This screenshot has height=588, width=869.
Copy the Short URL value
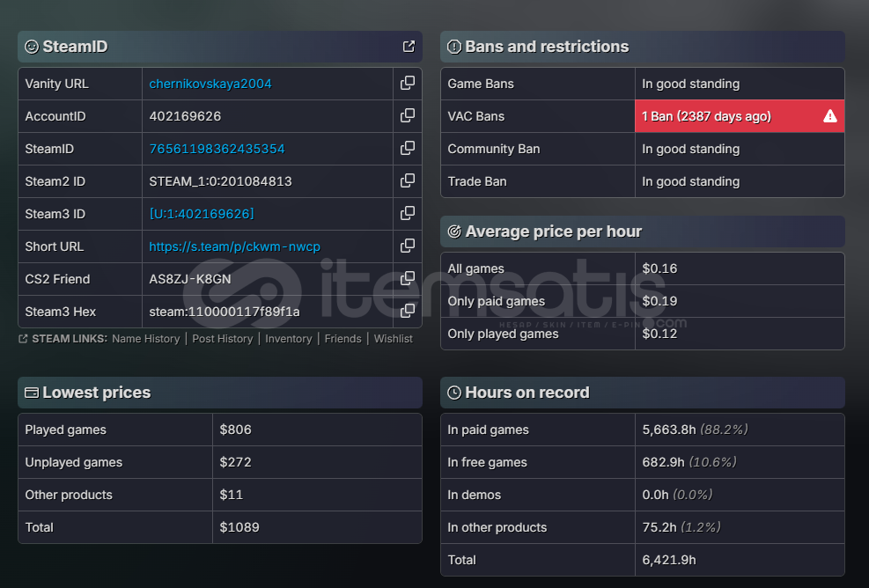pos(408,246)
